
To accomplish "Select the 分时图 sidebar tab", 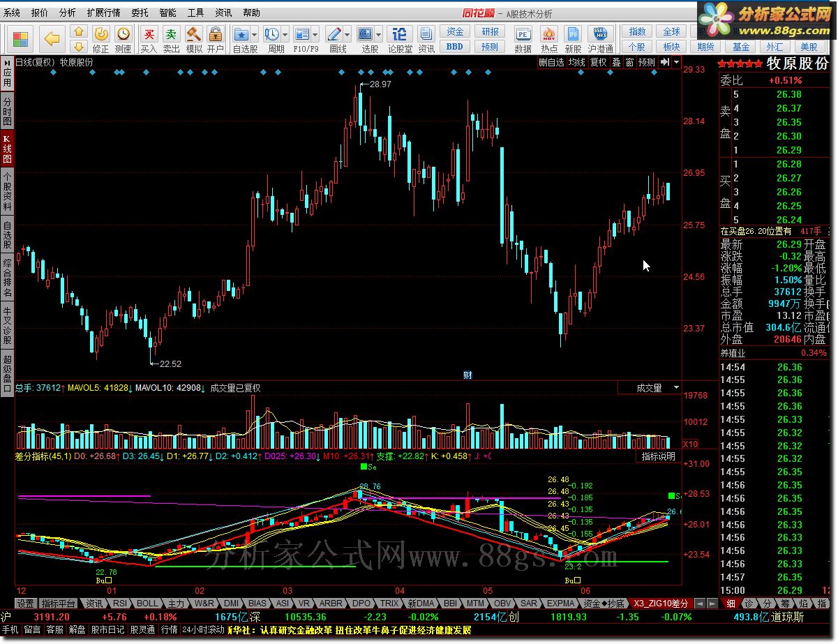I will [7, 111].
